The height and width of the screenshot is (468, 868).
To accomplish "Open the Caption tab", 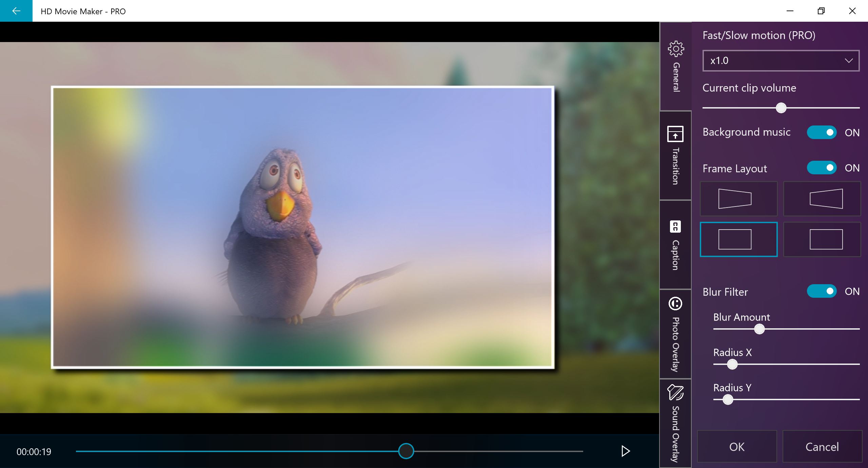I will [676, 245].
